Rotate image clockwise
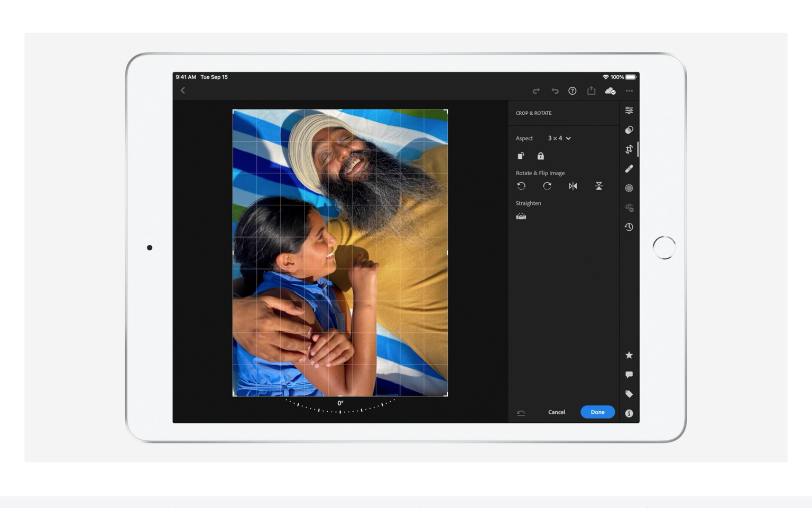 [547, 186]
